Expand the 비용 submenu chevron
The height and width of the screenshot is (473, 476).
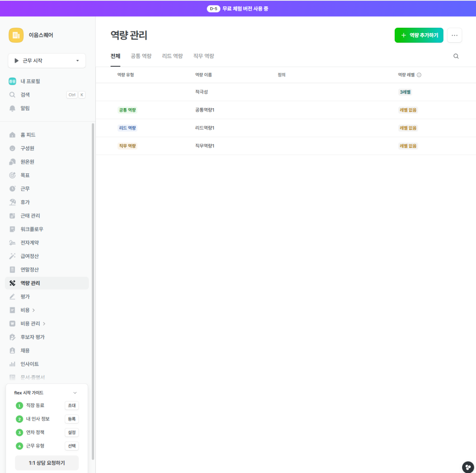(x=34, y=310)
